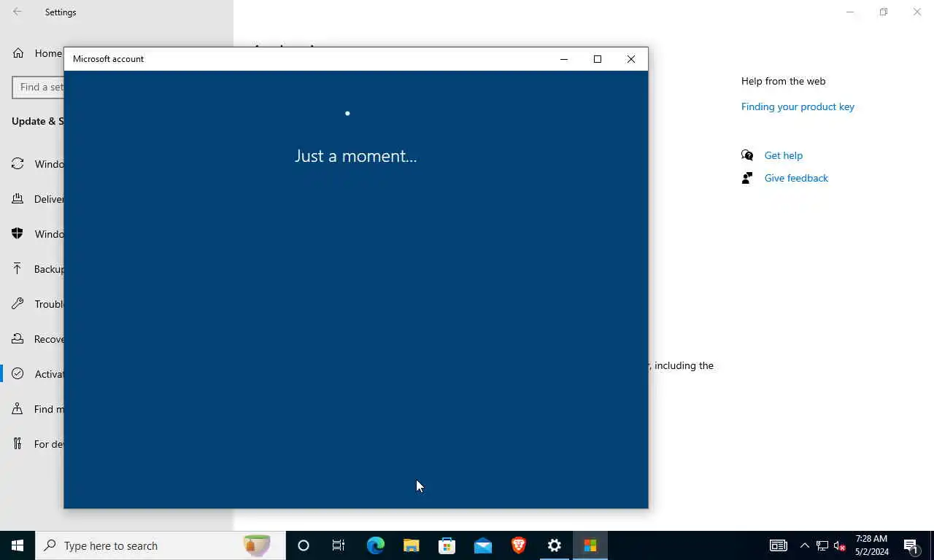This screenshot has width=934, height=560.
Task: Go back using the Settings back arrow
Action: [x=18, y=12]
